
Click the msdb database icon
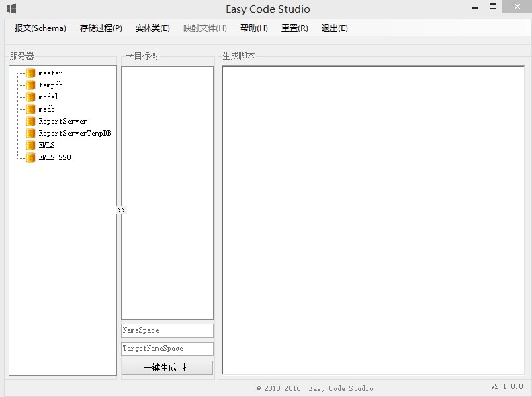pos(30,109)
